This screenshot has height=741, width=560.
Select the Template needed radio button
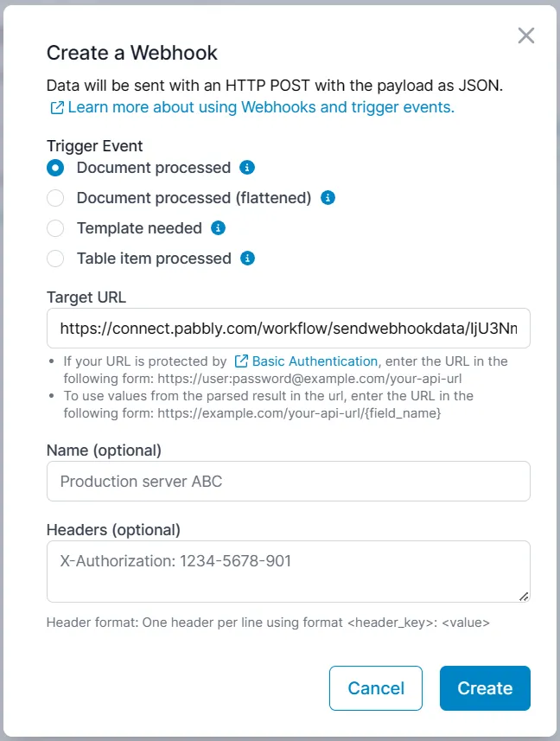[x=55, y=228]
